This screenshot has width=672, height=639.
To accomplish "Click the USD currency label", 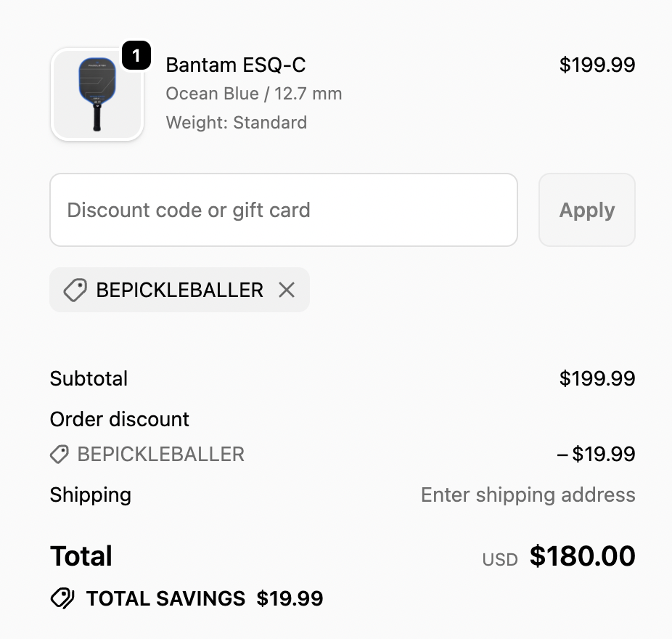I will pyautogui.click(x=500, y=560).
